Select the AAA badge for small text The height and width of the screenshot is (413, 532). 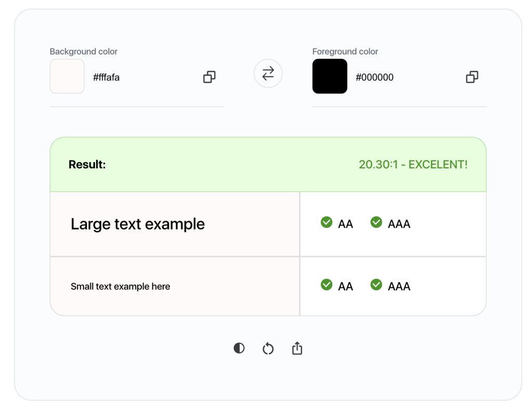[x=376, y=285]
